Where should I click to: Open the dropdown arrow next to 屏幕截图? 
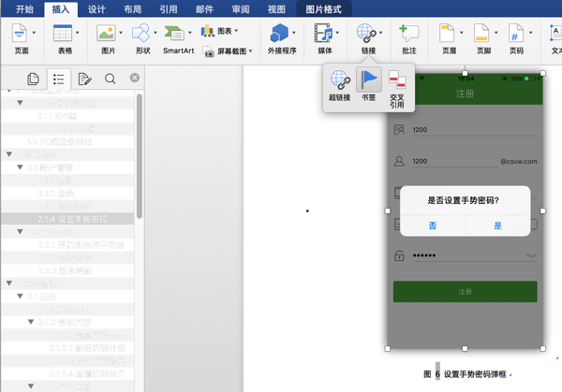point(250,51)
